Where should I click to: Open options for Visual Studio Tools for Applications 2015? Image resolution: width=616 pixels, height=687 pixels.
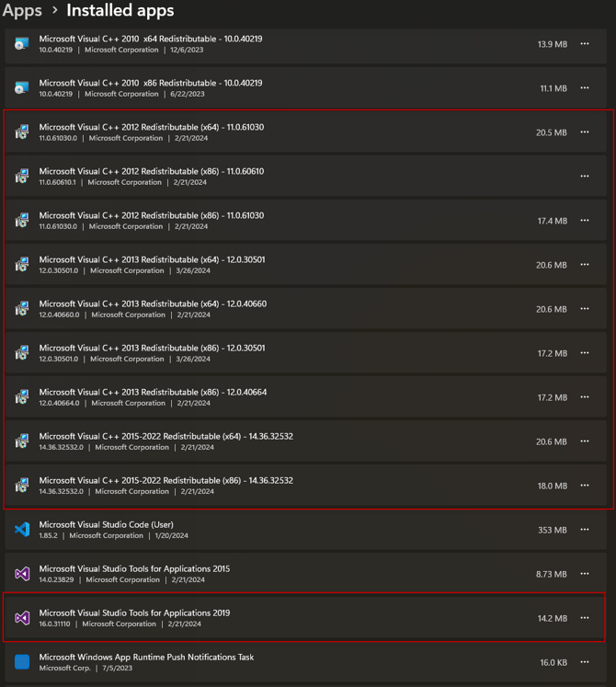585,574
